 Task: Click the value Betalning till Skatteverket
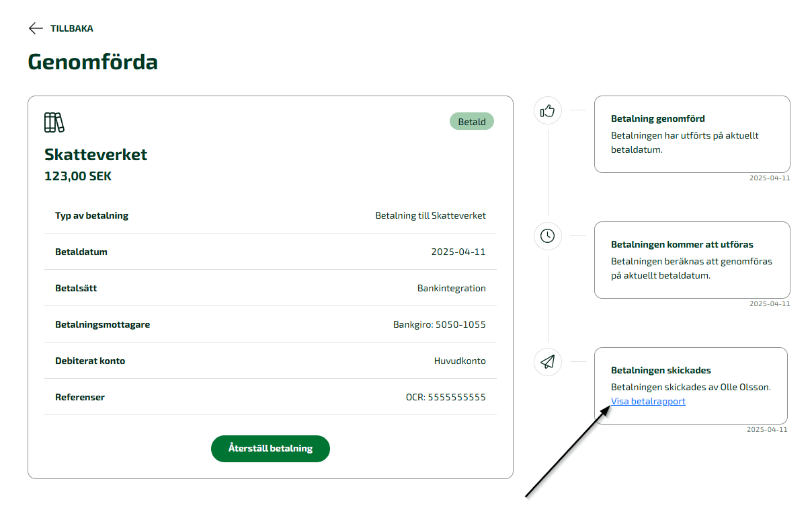point(430,216)
